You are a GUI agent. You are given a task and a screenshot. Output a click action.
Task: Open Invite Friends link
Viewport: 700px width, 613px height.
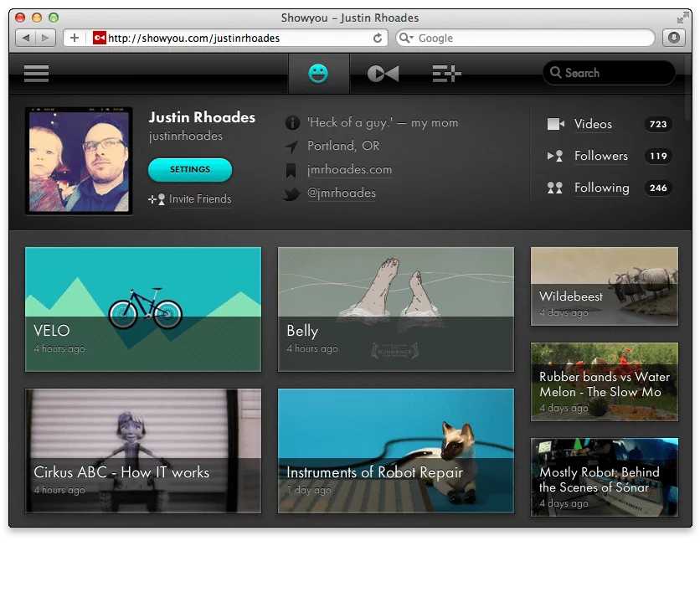[x=200, y=198]
